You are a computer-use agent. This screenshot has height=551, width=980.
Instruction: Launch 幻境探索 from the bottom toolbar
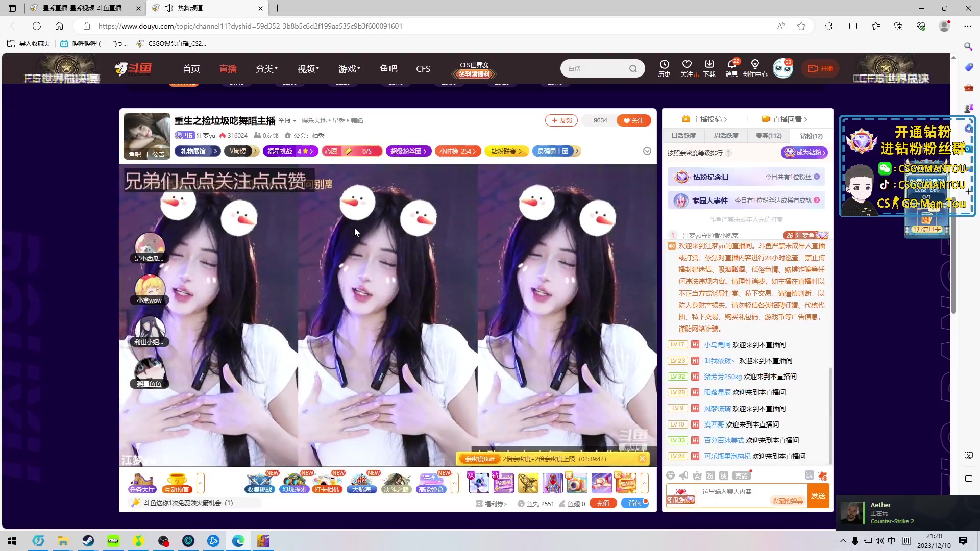tap(293, 483)
